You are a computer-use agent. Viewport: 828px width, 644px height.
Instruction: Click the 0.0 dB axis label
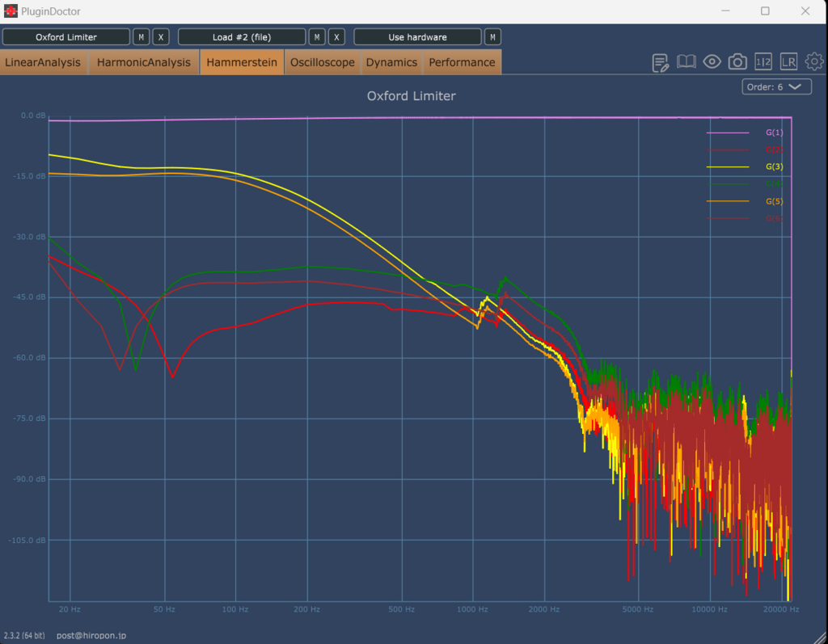click(x=33, y=116)
